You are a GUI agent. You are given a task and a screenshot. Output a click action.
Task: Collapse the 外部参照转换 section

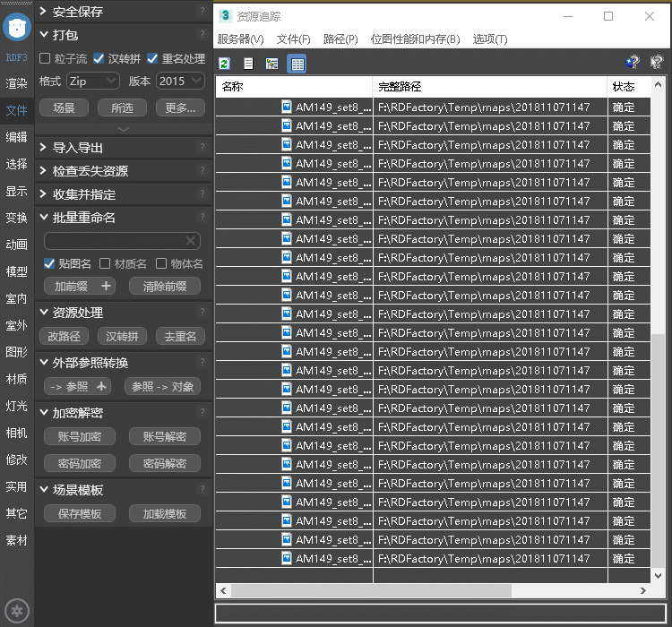(44, 363)
